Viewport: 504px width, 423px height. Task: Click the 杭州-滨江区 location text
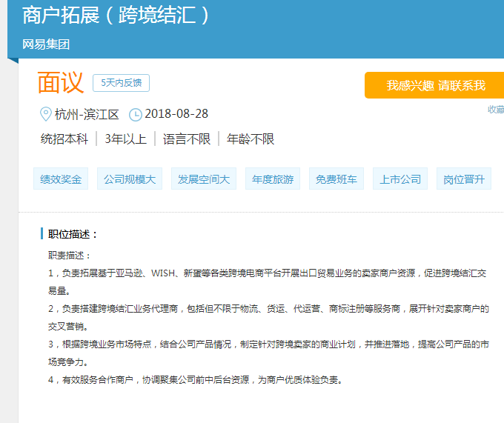(87, 114)
